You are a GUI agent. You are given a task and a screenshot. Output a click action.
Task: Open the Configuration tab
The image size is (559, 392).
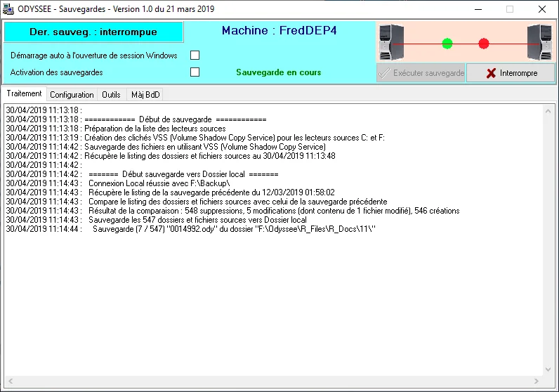72,95
